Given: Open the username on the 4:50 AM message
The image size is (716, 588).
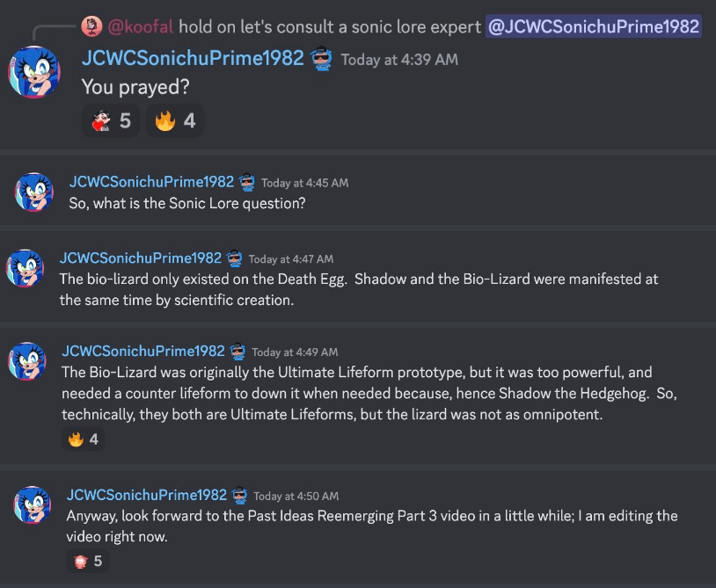Looking at the screenshot, I should pos(147,496).
